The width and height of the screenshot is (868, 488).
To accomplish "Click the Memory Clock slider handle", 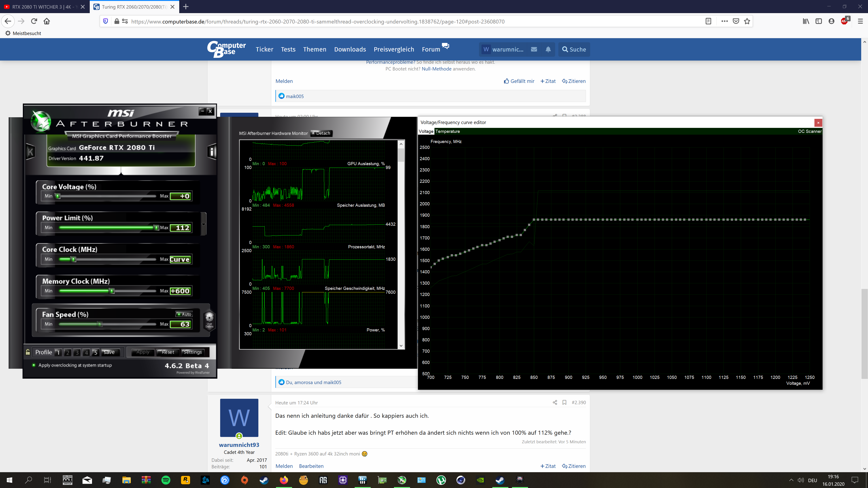I will 112,290.
